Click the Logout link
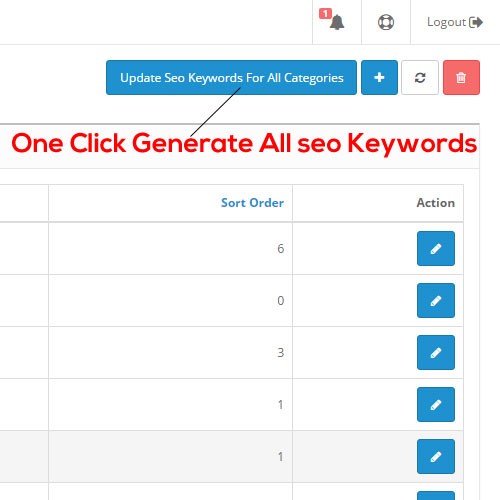Image resolution: width=500 pixels, height=500 pixels. click(455, 22)
